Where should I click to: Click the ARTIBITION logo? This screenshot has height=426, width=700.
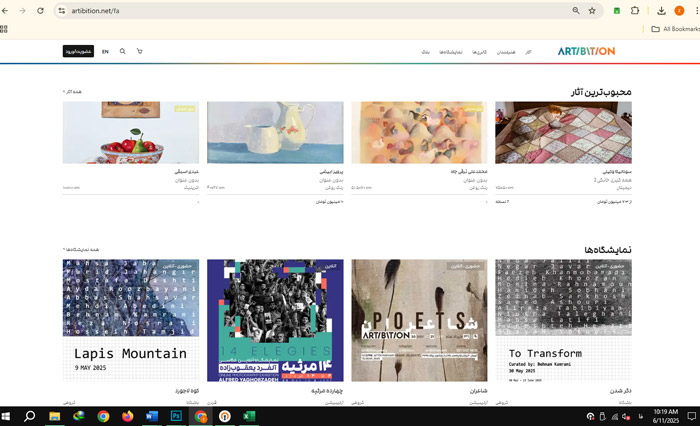coord(586,51)
